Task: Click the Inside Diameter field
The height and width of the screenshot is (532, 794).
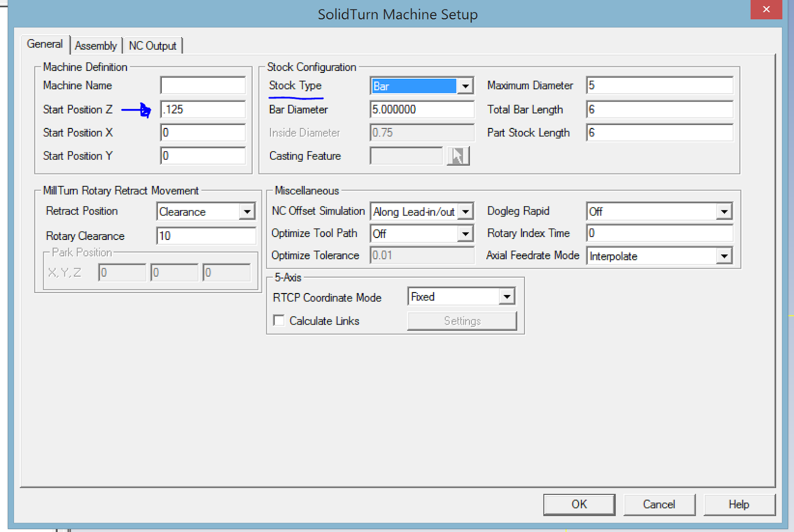Action: pyautogui.click(x=422, y=132)
